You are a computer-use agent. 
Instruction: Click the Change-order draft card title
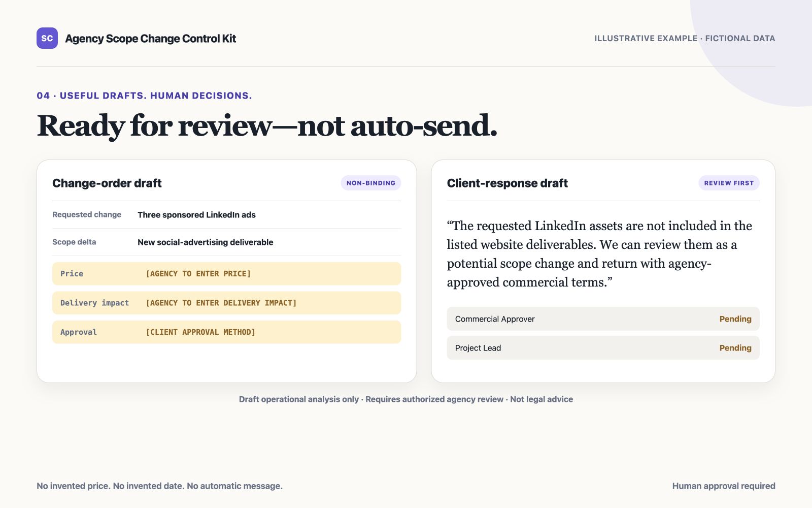click(x=107, y=183)
